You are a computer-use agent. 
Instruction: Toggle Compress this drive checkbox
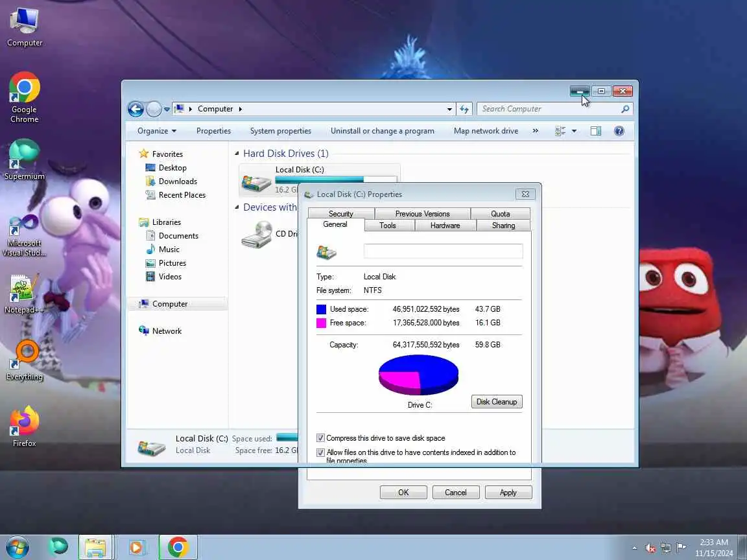pos(320,438)
